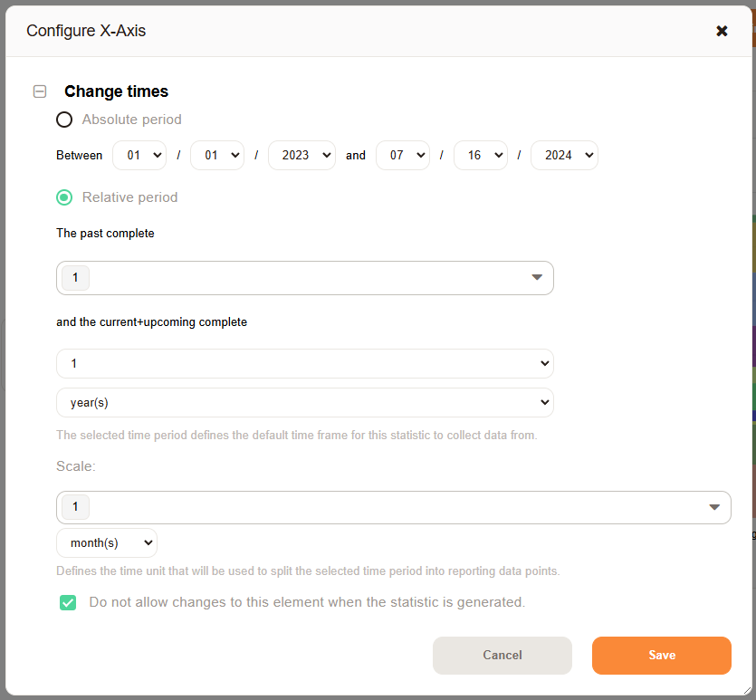This screenshot has height=700, width=756.
Task: Open the end month 07 dropdown
Action: (x=403, y=155)
